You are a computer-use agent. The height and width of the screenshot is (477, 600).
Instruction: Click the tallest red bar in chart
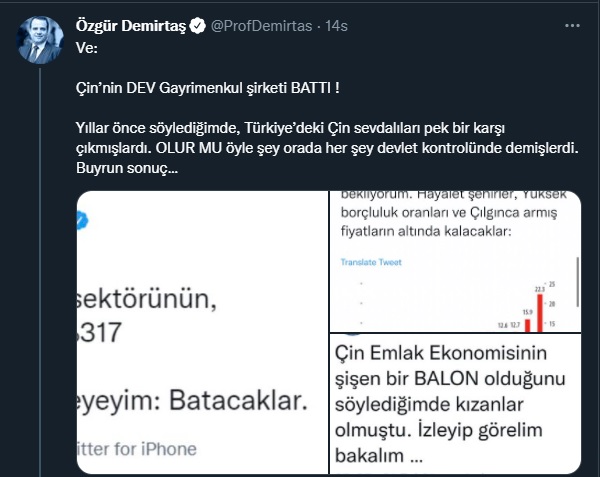(x=538, y=310)
